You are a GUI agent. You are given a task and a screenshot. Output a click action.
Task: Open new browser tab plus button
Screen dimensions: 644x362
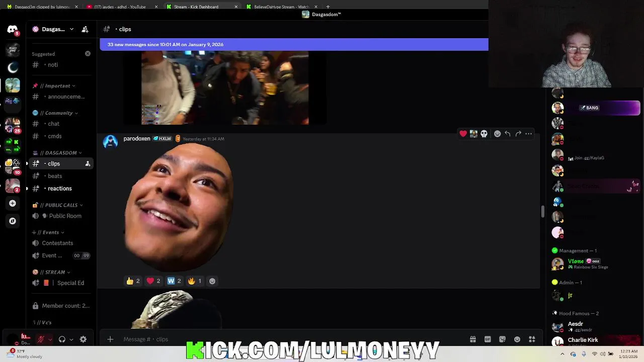tap(328, 7)
